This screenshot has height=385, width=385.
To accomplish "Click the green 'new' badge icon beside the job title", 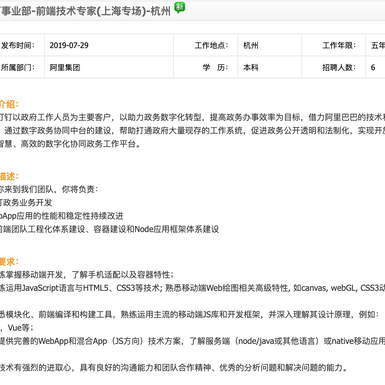I will (x=180, y=7).
